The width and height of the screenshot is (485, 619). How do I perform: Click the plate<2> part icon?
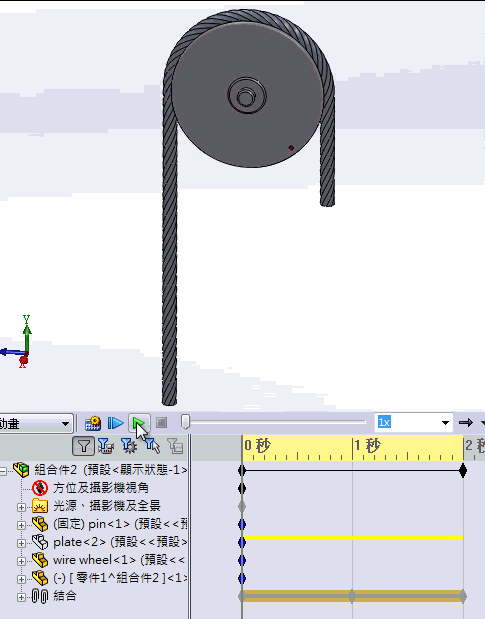click(40, 542)
